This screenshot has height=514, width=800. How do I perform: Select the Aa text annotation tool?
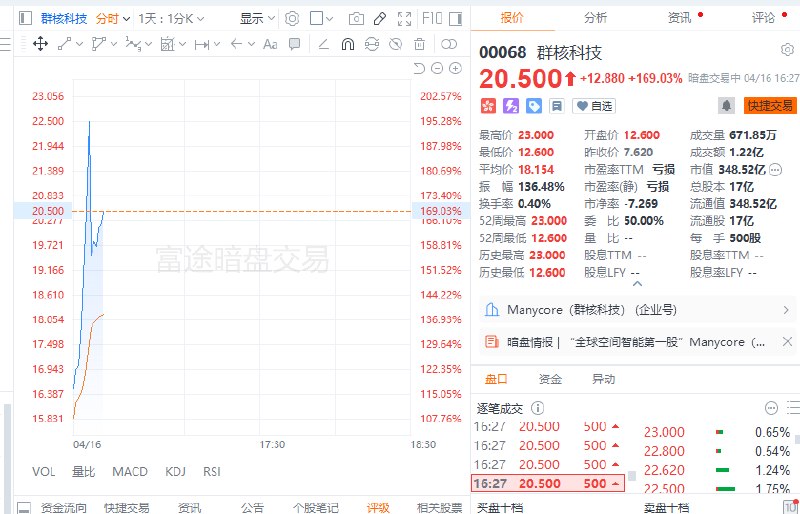[270, 44]
